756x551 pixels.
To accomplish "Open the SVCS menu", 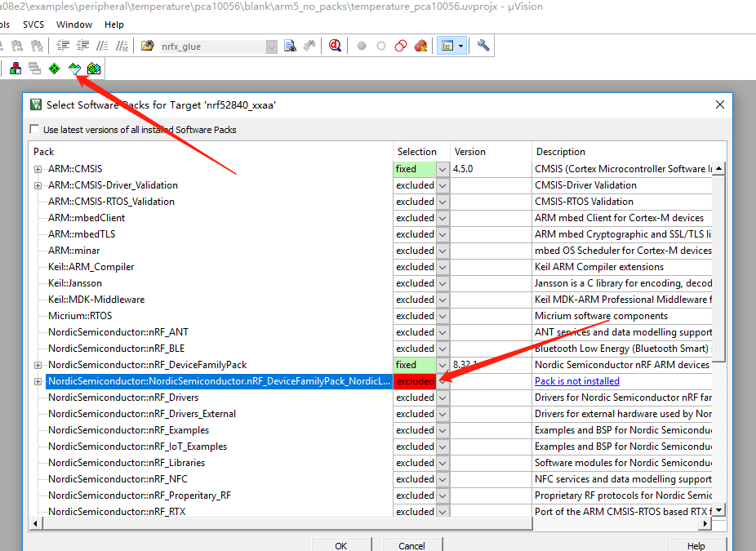I will point(33,24).
